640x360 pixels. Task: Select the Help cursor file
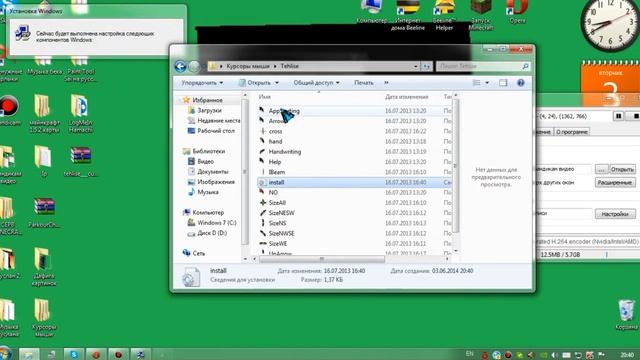coord(275,162)
